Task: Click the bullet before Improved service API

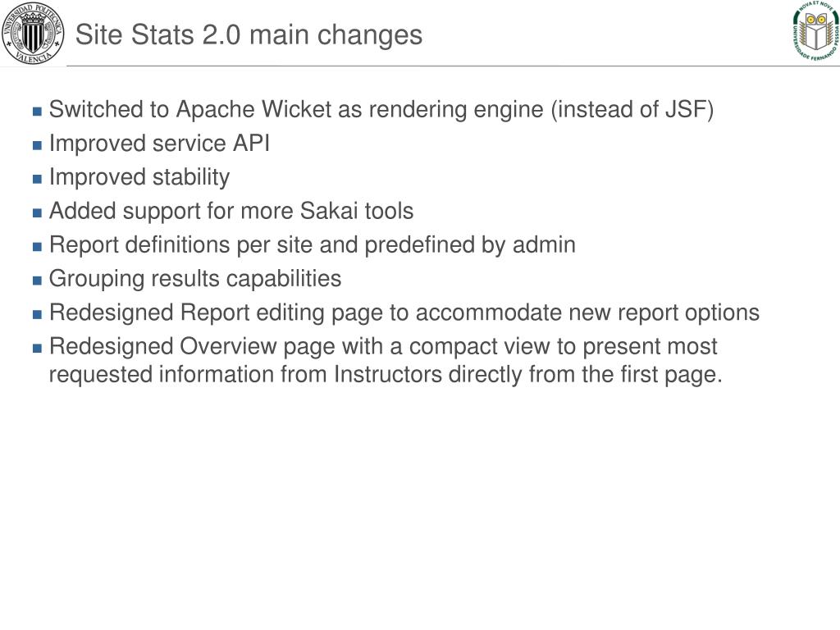Action: [37, 145]
